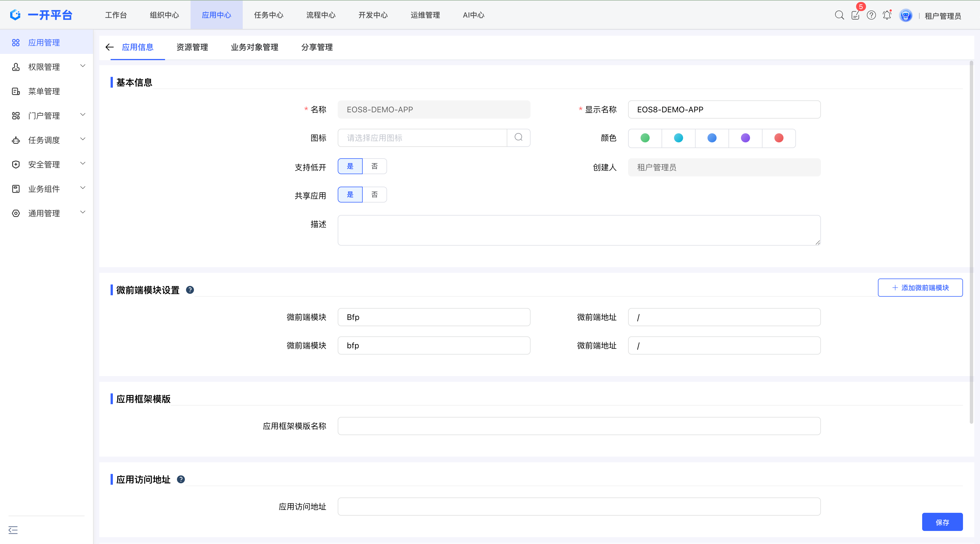
Task: Switch to 资源管理 tab
Action: tap(192, 47)
